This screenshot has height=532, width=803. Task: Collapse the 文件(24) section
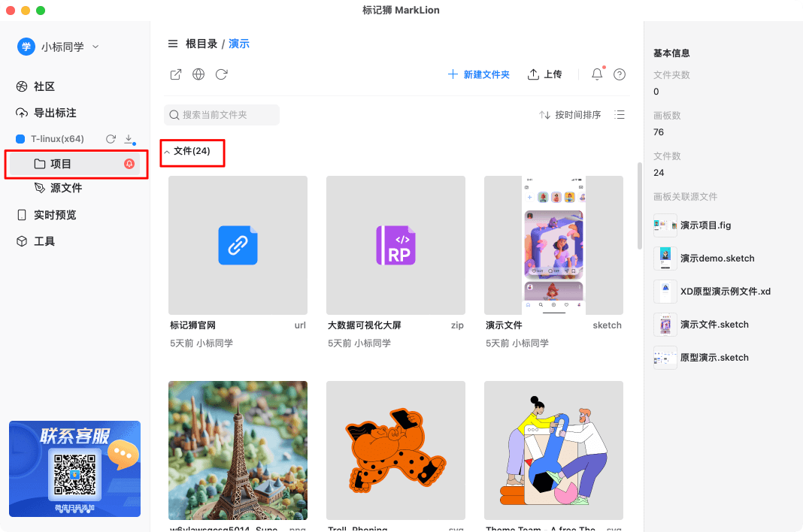click(167, 153)
